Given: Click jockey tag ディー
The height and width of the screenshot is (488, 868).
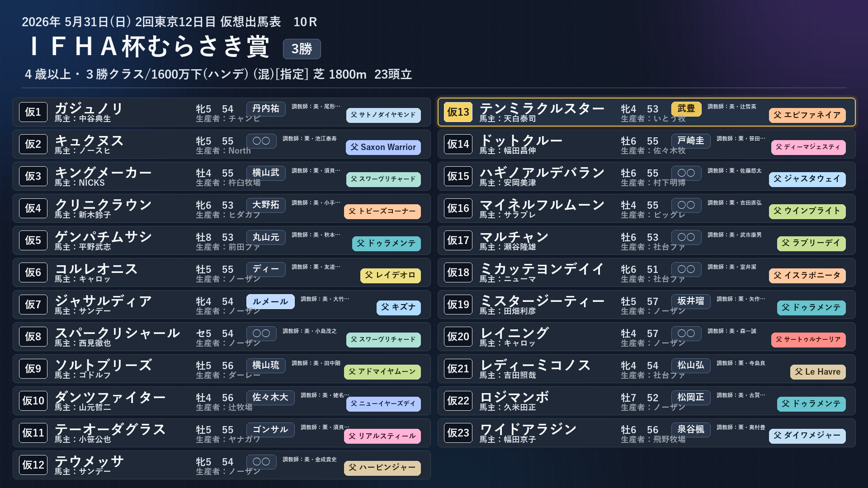Looking at the screenshot, I should click(x=266, y=269).
